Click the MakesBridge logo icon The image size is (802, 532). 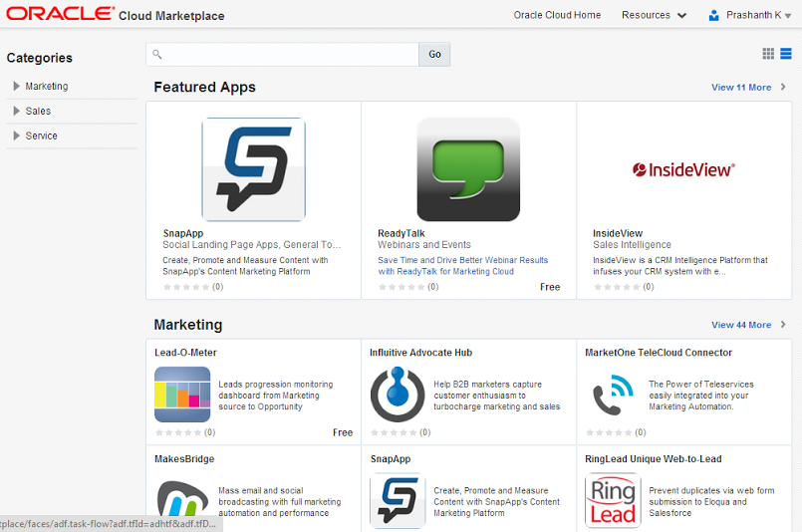click(182, 499)
